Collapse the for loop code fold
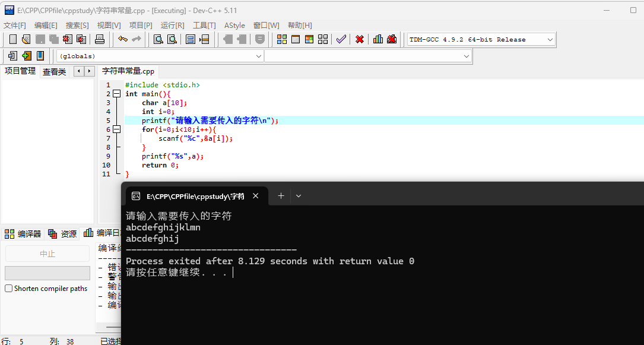The width and height of the screenshot is (644, 345). [x=116, y=129]
